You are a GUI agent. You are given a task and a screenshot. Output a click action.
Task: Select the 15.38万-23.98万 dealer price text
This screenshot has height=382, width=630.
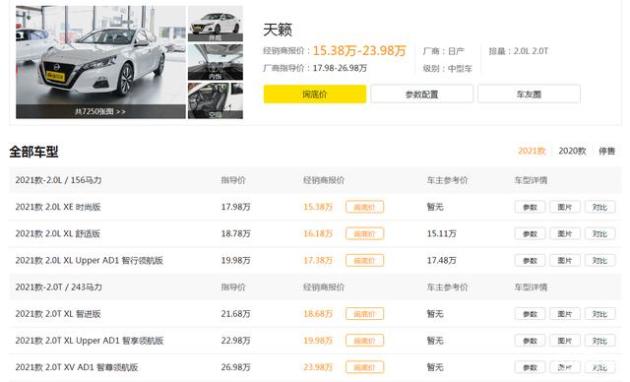pyautogui.click(x=360, y=51)
